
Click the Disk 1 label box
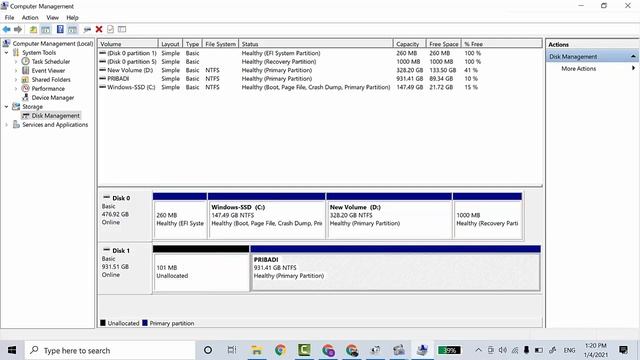tap(125, 269)
